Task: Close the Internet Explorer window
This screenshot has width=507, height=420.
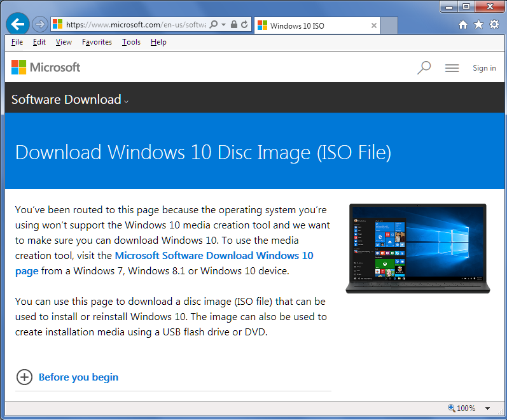Action: pyautogui.click(x=490, y=6)
